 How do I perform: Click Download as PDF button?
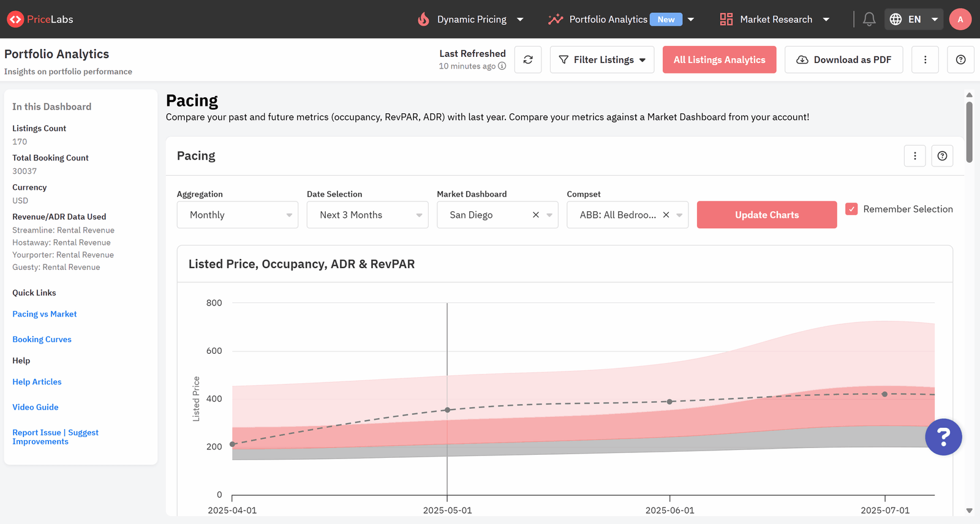click(x=844, y=59)
